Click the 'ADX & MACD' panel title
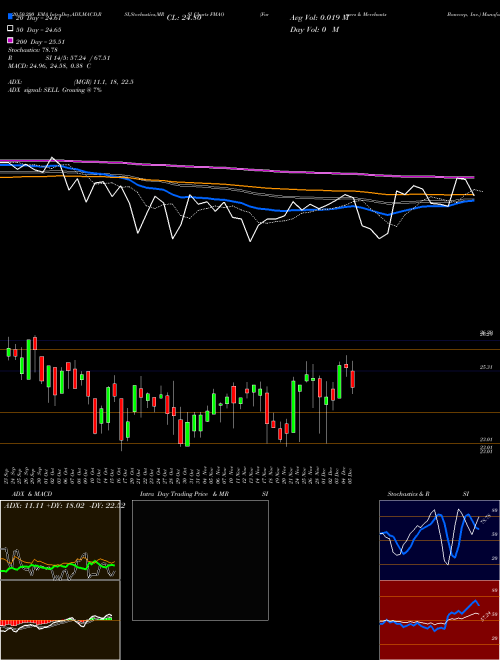 point(32,494)
